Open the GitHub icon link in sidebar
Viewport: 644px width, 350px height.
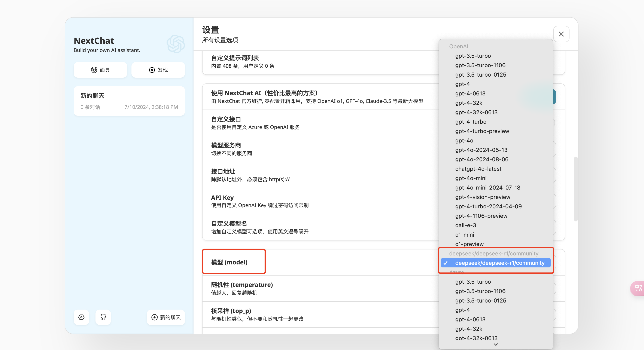103,317
